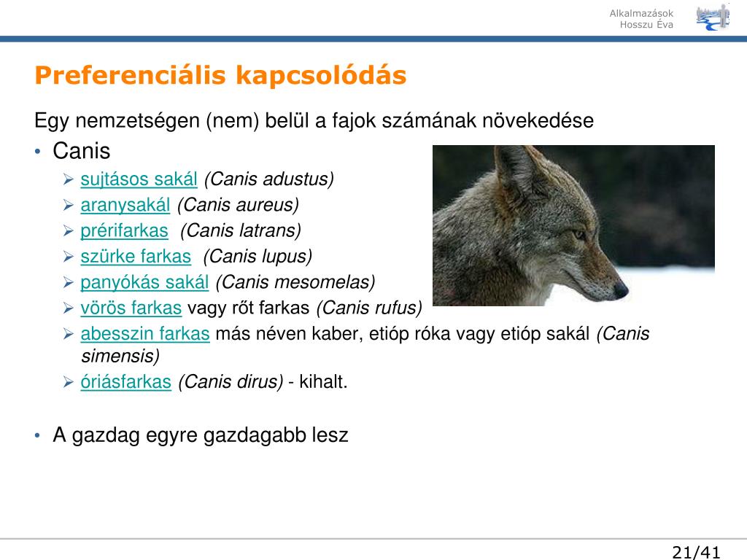This screenshot has height=560, width=747.
Task: Click the szürke farkas link
Action: click(136, 257)
